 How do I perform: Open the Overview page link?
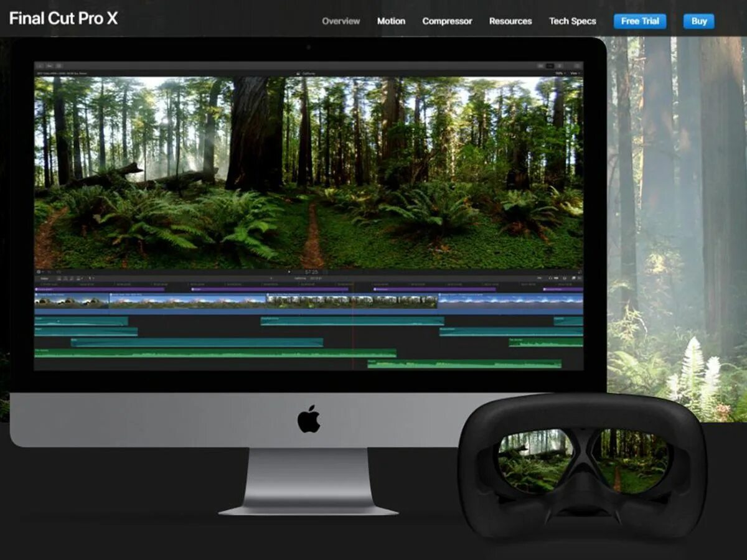(341, 21)
